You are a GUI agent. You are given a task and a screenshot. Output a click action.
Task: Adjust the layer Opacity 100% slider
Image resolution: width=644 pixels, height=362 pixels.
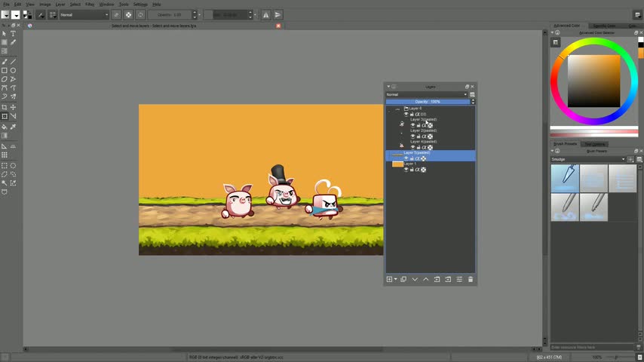[428, 102]
